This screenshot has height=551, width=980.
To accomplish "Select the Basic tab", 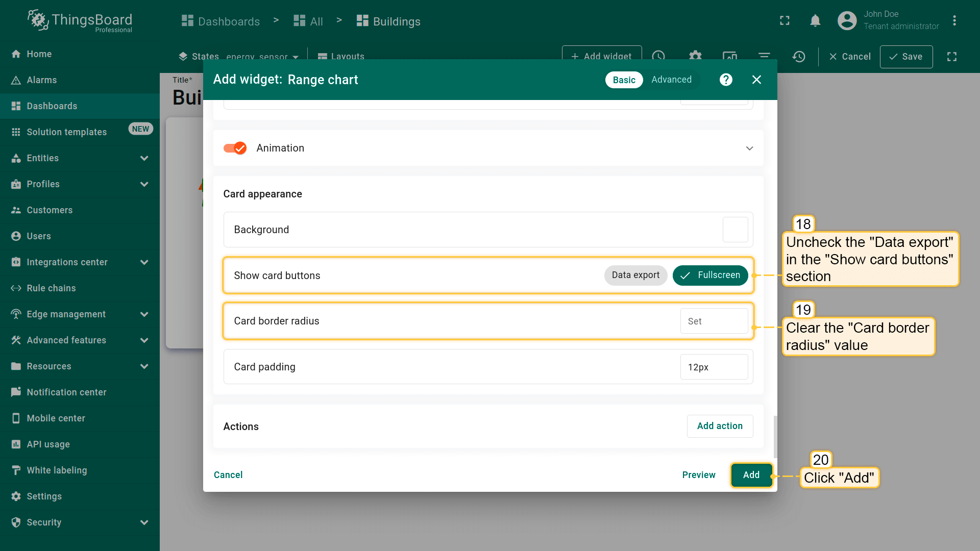I will pos(624,80).
